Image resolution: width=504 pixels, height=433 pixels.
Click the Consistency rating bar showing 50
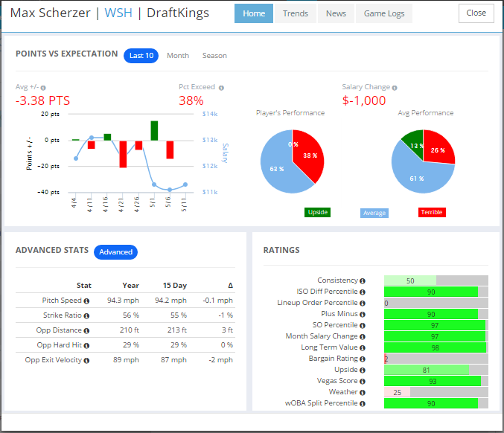(x=410, y=280)
